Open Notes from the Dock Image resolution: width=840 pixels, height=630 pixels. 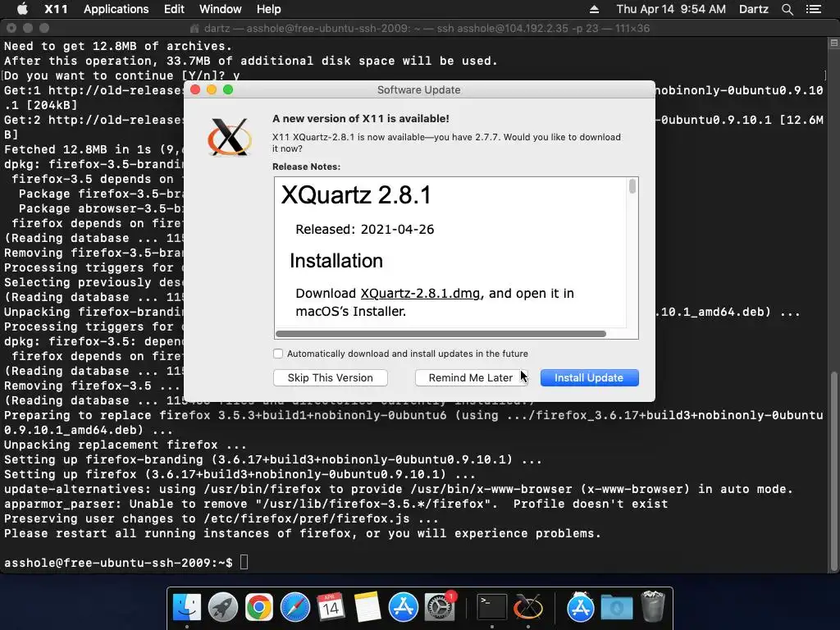[367, 608]
